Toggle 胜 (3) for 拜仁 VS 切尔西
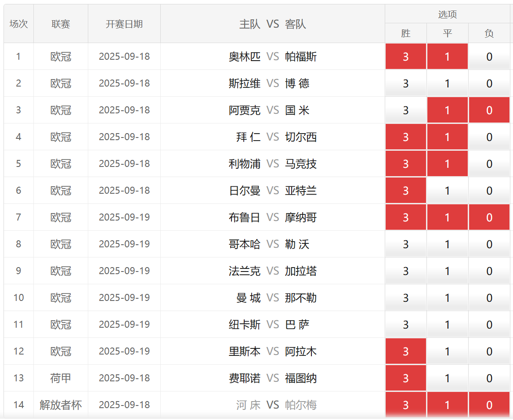 coord(406,137)
